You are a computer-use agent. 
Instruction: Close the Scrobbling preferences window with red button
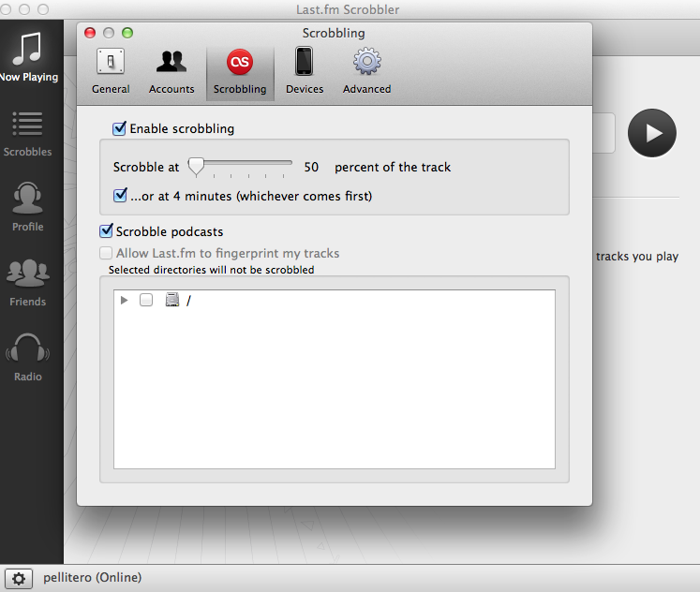(90, 33)
